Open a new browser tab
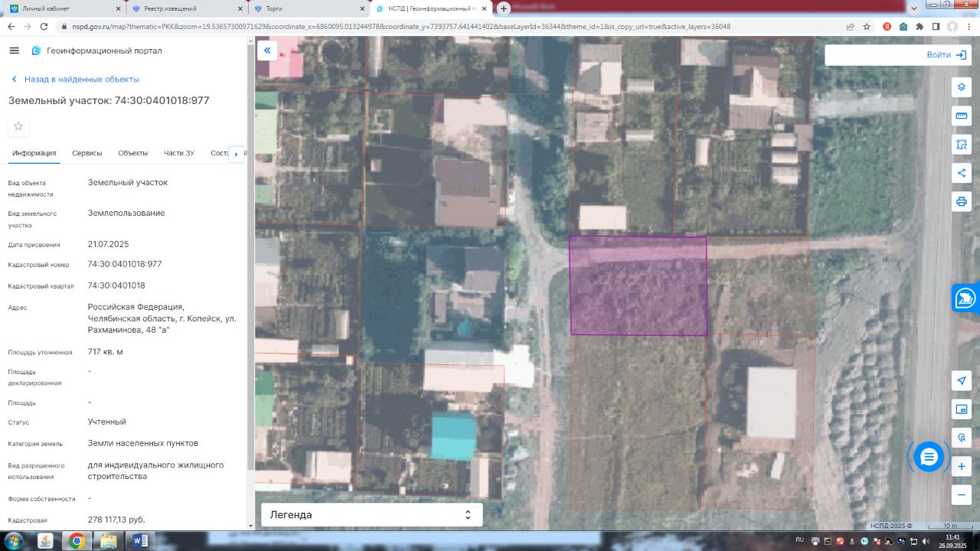This screenshot has width=980, height=551. (x=504, y=8)
